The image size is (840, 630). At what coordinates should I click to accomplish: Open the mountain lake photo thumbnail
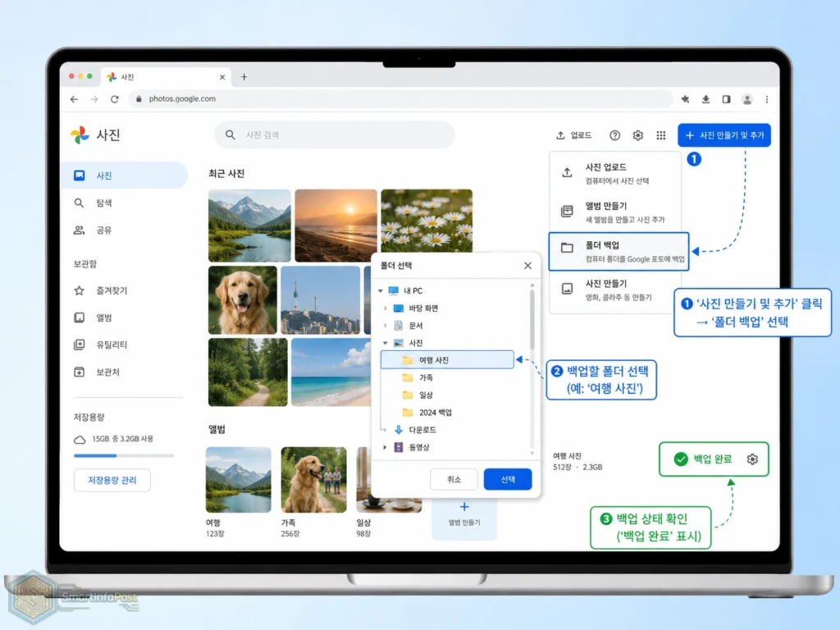[249, 226]
